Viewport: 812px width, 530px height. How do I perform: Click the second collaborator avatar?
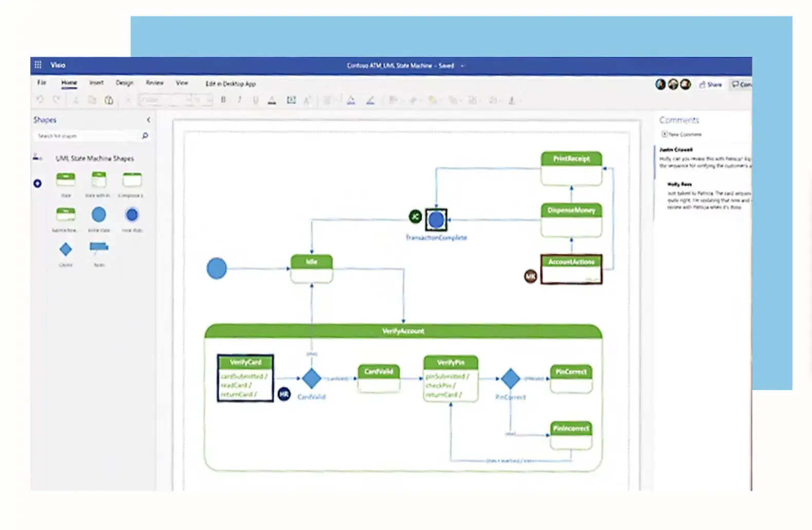[x=673, y=84]
